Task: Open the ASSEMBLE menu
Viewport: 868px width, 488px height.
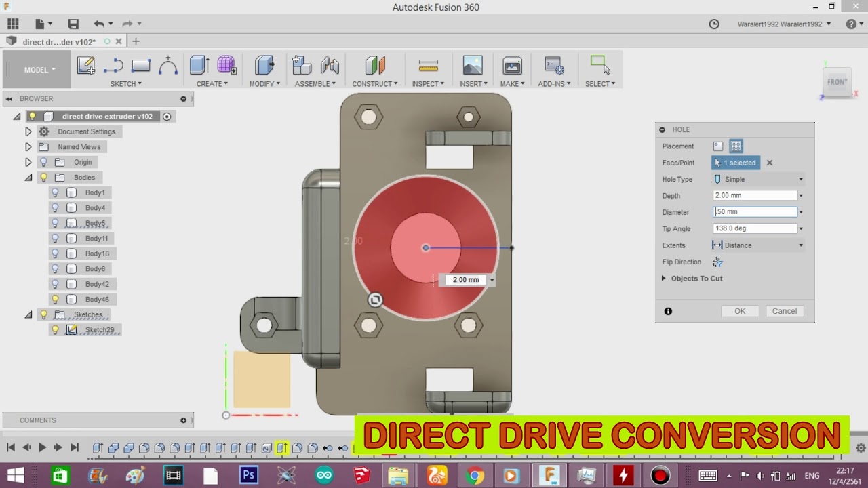Action: 315,84
